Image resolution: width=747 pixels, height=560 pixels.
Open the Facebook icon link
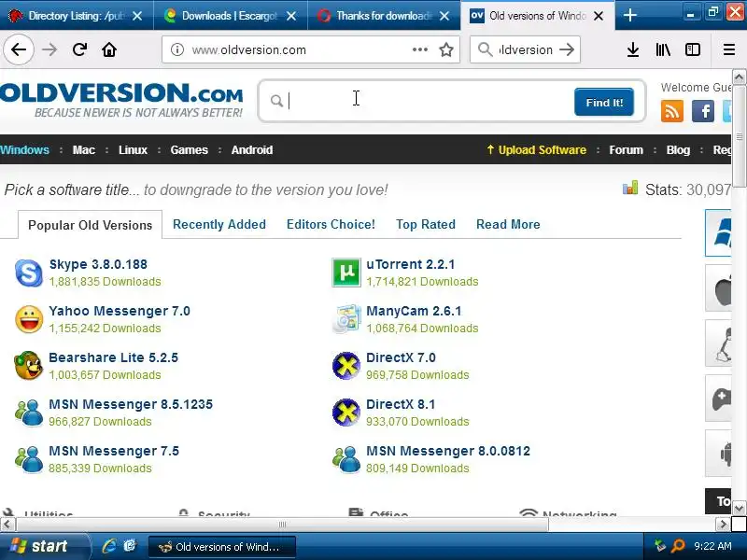(703, 111)
